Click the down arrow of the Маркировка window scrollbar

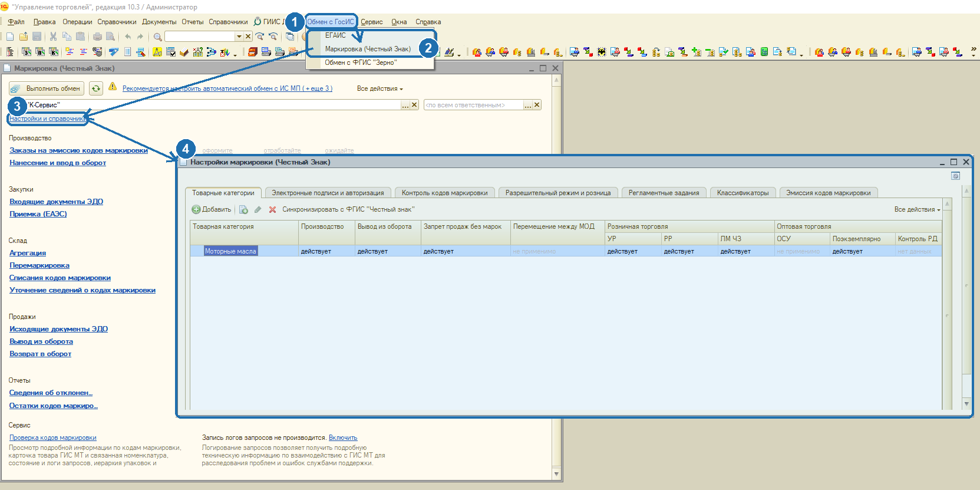pos(556,474)
